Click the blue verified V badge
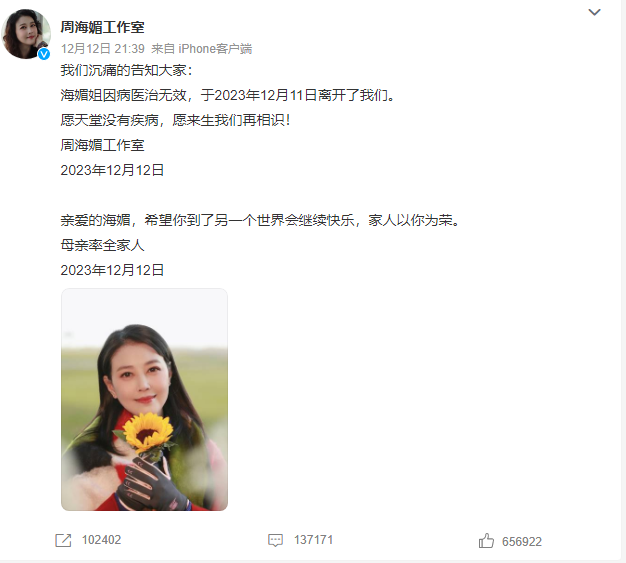Screen dimensions: 626x563 point(44,54)
